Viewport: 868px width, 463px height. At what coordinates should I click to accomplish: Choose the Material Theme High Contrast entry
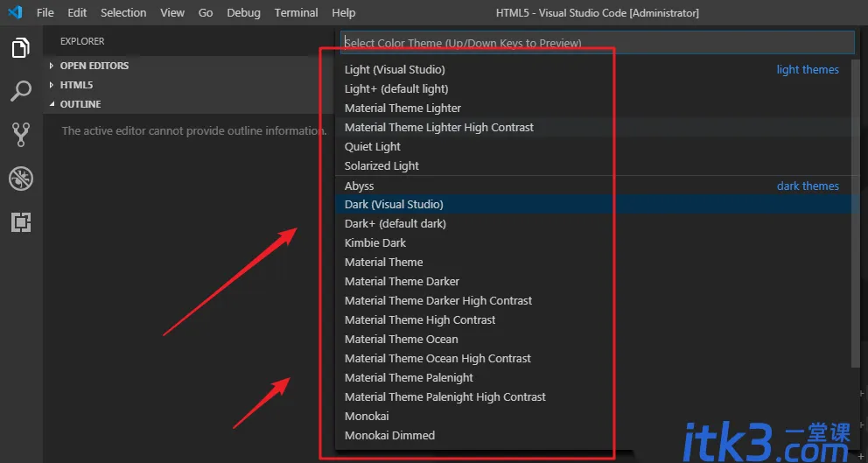pyautogui.click(x=594, y=320)
